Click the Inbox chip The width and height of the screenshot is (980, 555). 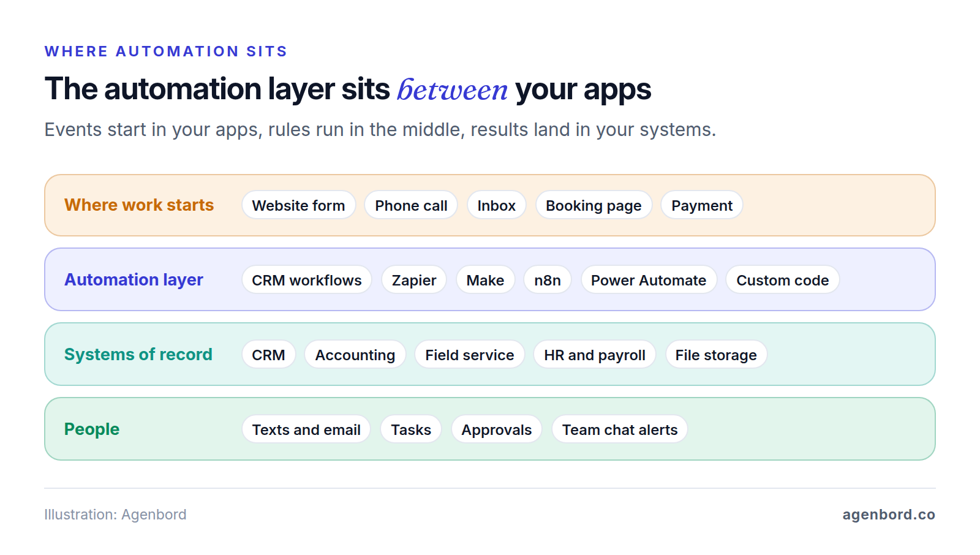click(x=496, y=205)
